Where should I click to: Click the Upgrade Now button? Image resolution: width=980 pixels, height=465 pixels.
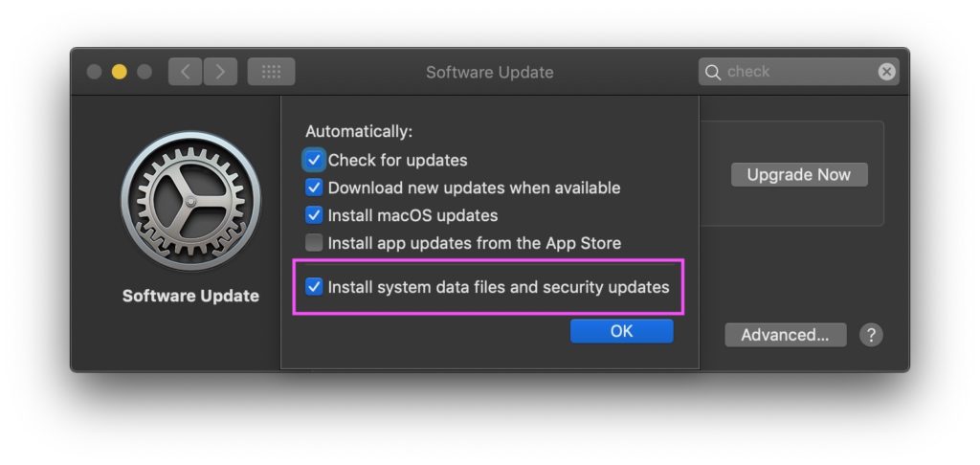tap(799, 175)
